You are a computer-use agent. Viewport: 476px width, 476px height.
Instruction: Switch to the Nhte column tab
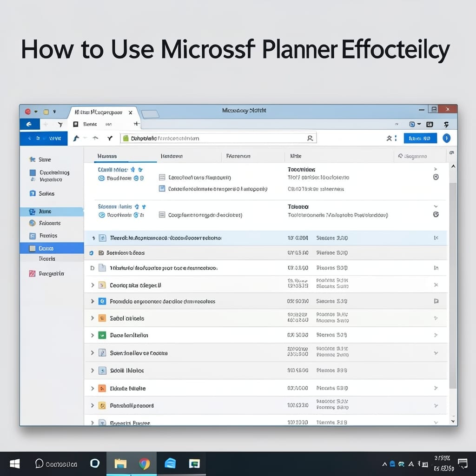pyautogui.click(x=296, y=156)
